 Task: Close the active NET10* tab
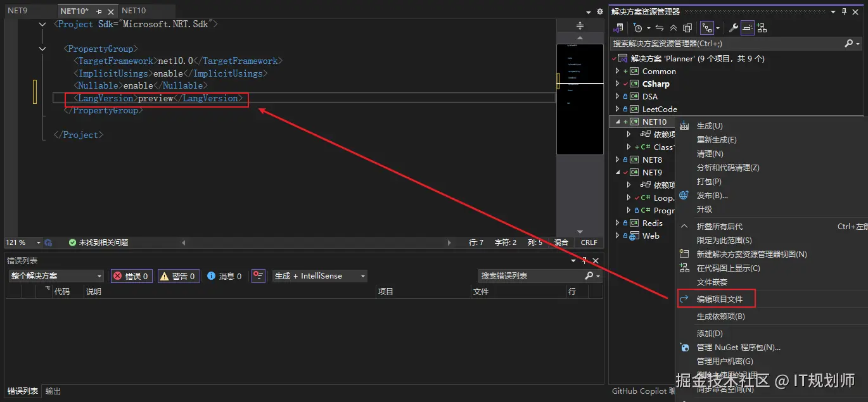coord(112,12)
